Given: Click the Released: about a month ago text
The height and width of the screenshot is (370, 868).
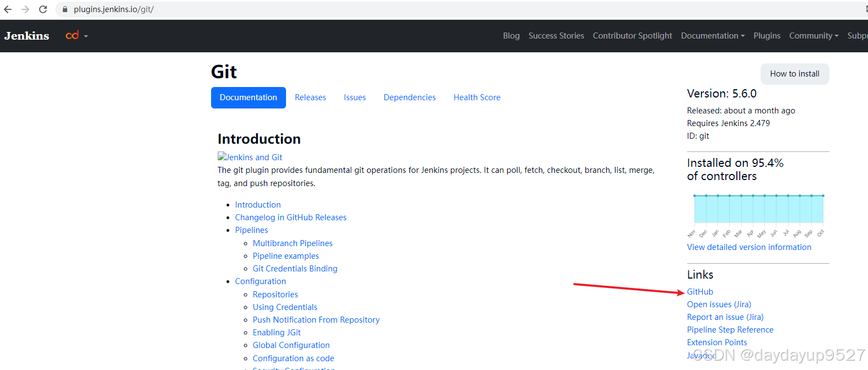Looking at the screenshot, I should (741, 111).
